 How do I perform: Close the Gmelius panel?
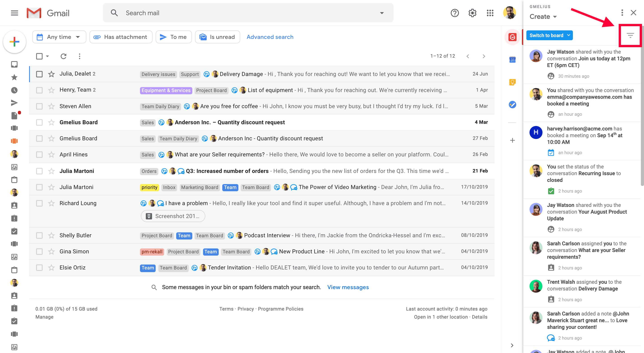(633, 13)
